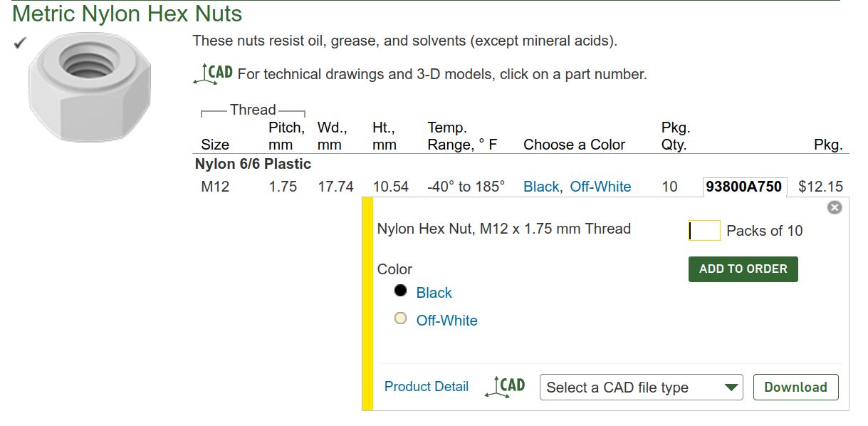Viewport: 868px width, 426px height.
Task: Close the product detail popup
Action: coord(835,207)
